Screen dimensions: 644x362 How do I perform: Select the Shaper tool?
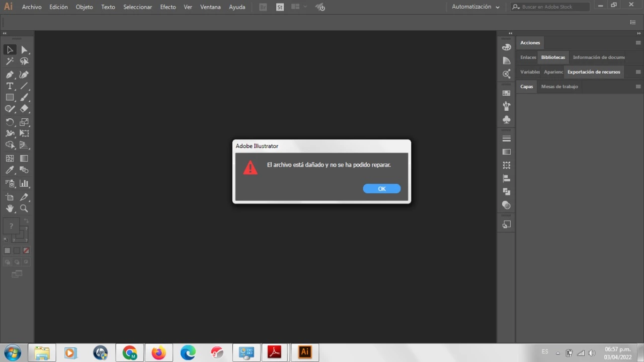click(x=10, y=109)
